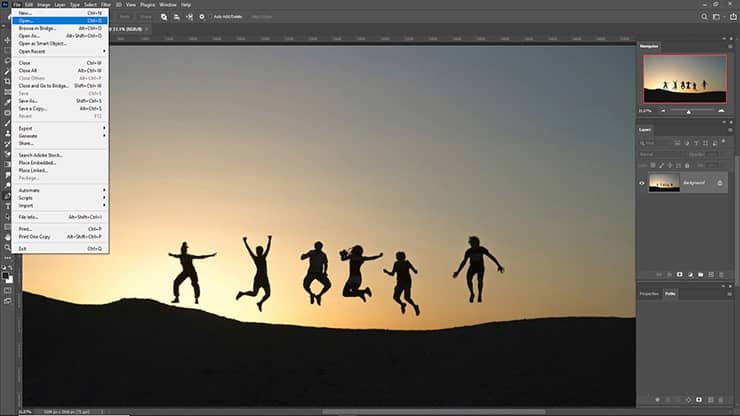Viewport: 740px width, 416px height.
Task: Delete path using Paths panel trash icon
Action: 721,399
